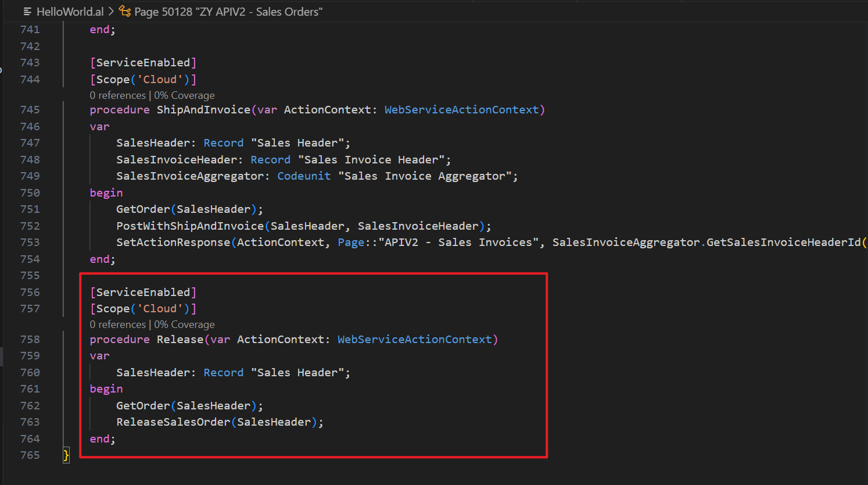Click WebServiceActionContext type on line 745
Screen dimensions: 868x485
coord(462,110)
